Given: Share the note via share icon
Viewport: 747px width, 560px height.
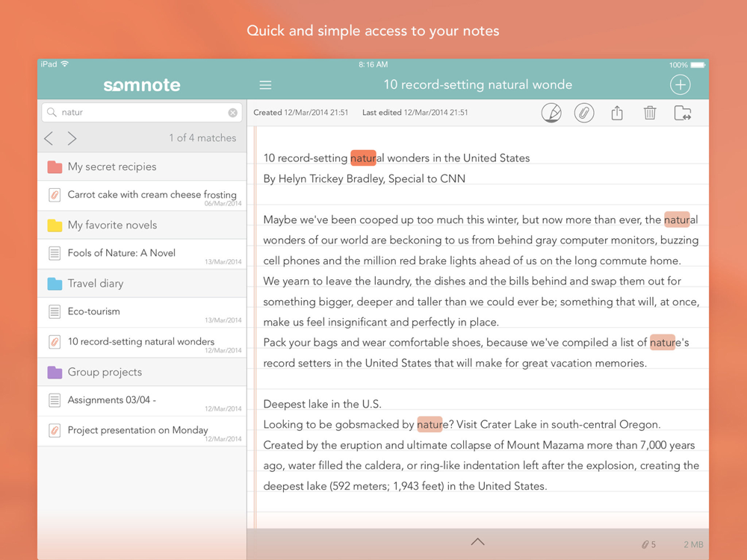Looking at the screenshot, I should pyautogui.click(x=617, y=113).
